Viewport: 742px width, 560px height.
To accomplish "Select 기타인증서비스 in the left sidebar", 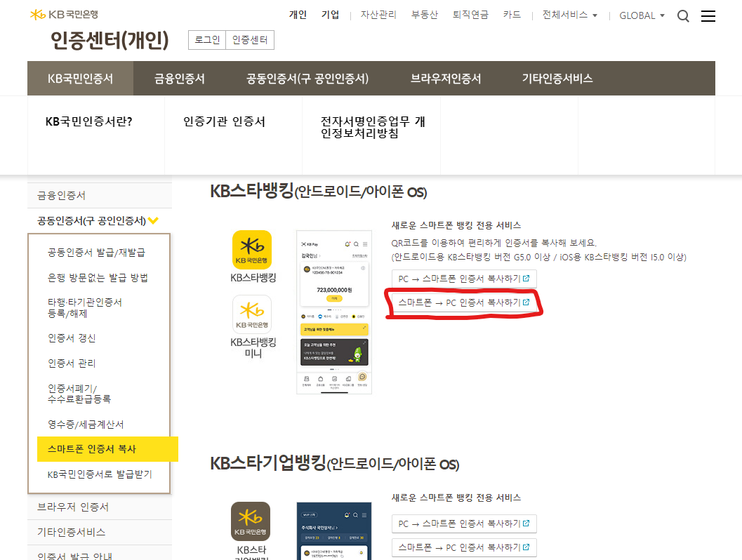I will 100,532.
